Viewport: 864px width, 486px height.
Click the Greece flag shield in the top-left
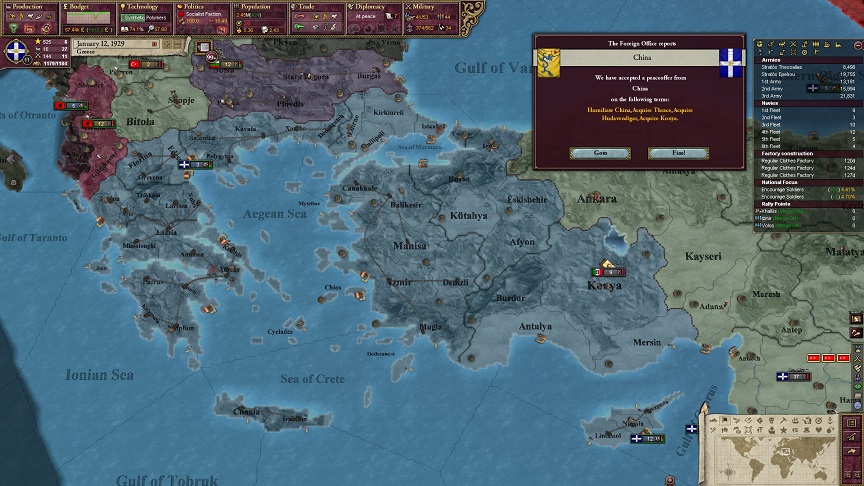click(x=17, y=53)
